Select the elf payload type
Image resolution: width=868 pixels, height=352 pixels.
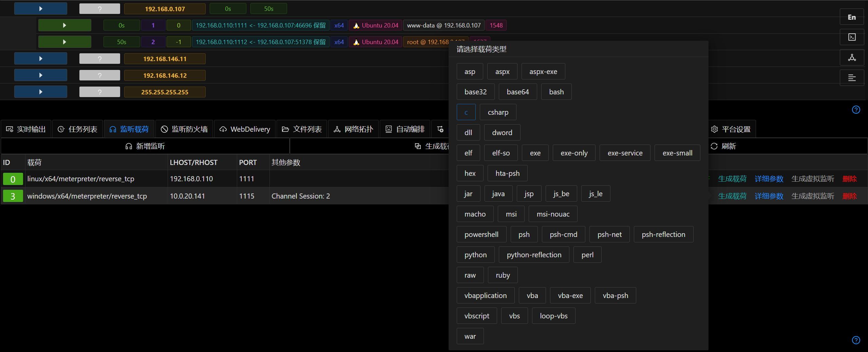point(468,153)
